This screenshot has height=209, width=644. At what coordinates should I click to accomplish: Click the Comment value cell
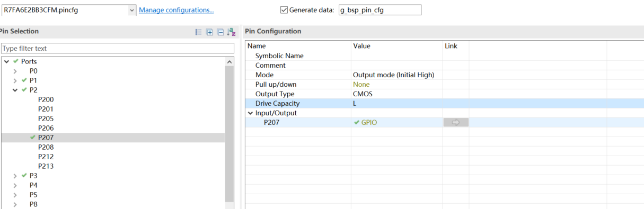click(396, 65)
